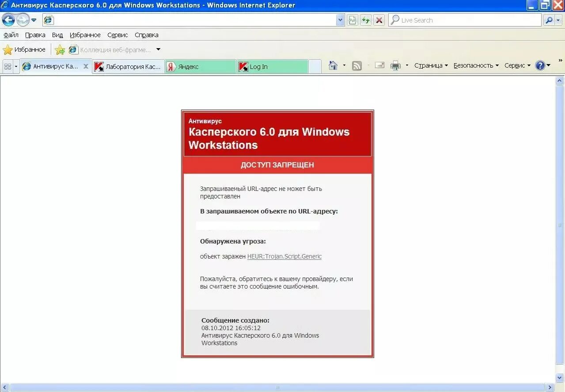
Task: Go back with the Back arrow button
Action: click(8, 20)
